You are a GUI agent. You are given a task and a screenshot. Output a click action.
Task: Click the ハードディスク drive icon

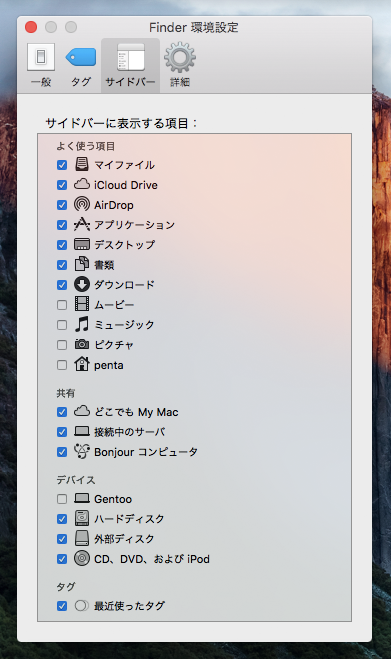(82, 518)
